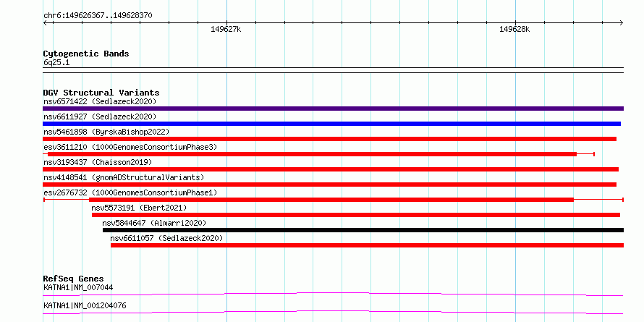Click the Cytogenetic Bands track title
This screenshot has height=322, width=644.
coord(86,54)
